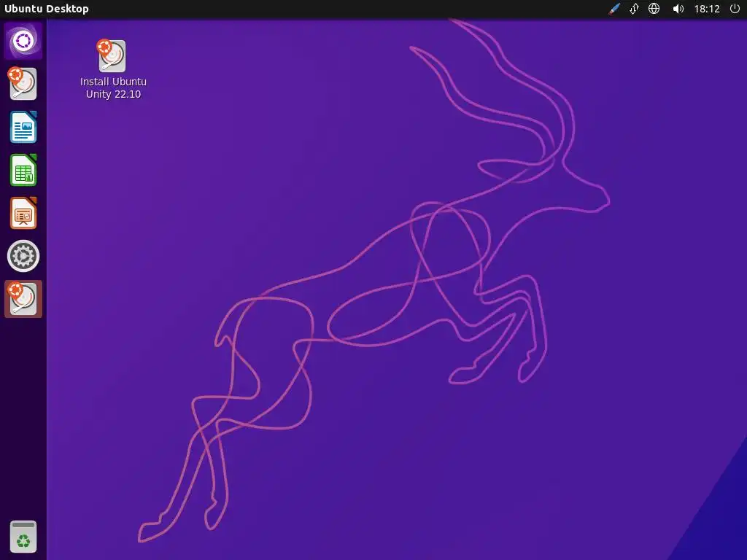Open the paintbrush indicator in top panel
Image resolution: width=747 pixels, height=560 pixels.
point(614,9)
